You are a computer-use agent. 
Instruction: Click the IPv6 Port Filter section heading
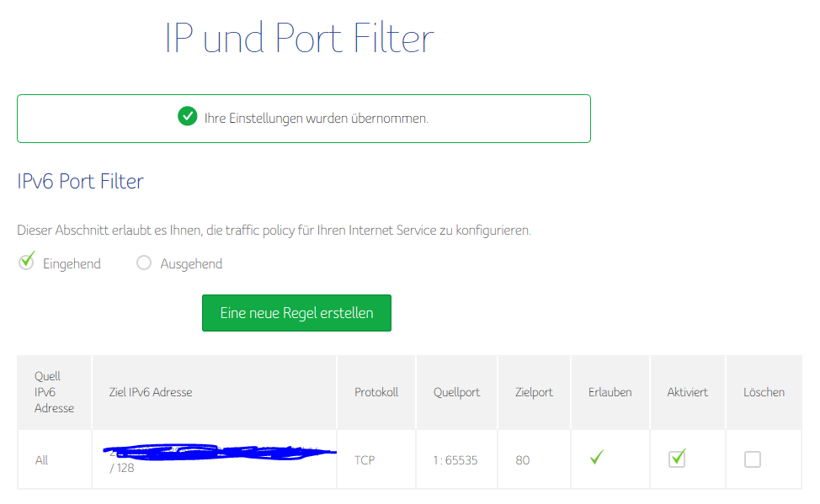coord(81,181)
